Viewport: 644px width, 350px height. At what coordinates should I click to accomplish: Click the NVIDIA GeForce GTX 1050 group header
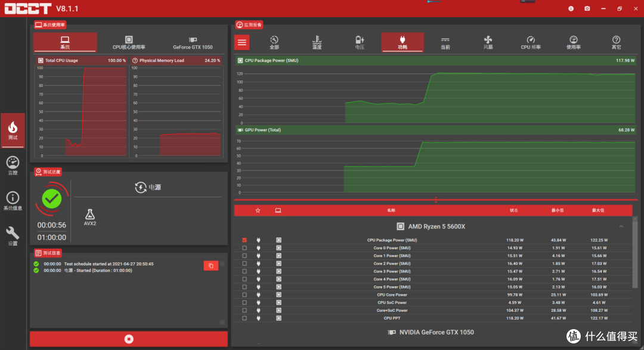click(x=431, y=332)
